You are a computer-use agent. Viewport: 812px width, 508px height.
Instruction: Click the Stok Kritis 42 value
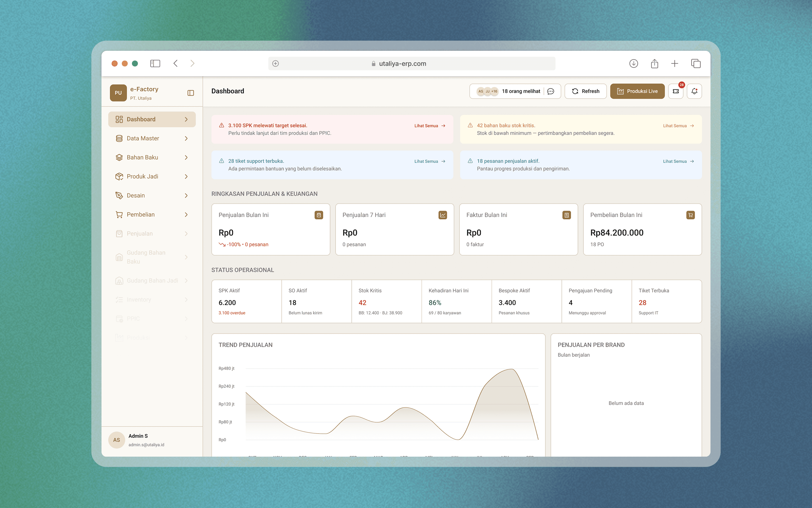(362, 303)
